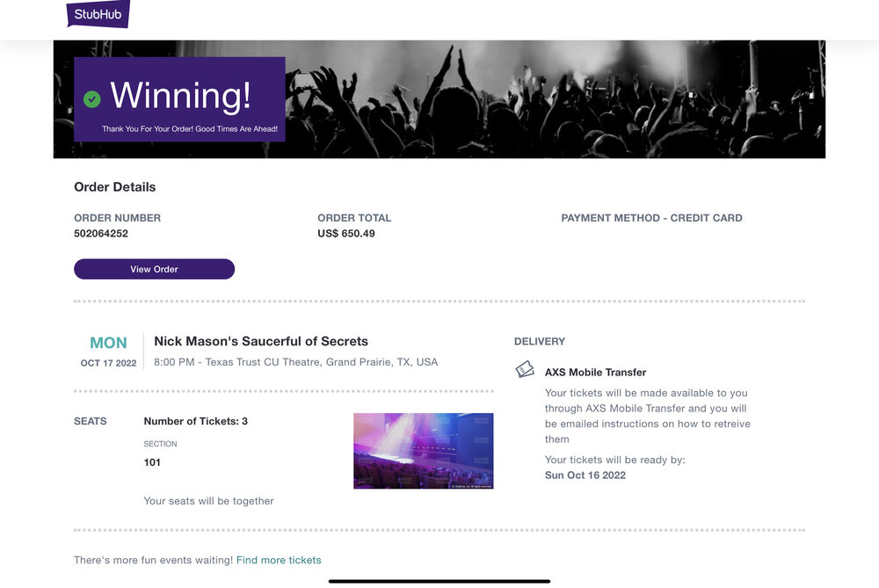Click the Winning! banner heading
Image resolution: width=879 pixels, height=588 pixels.
coord(180,95)
